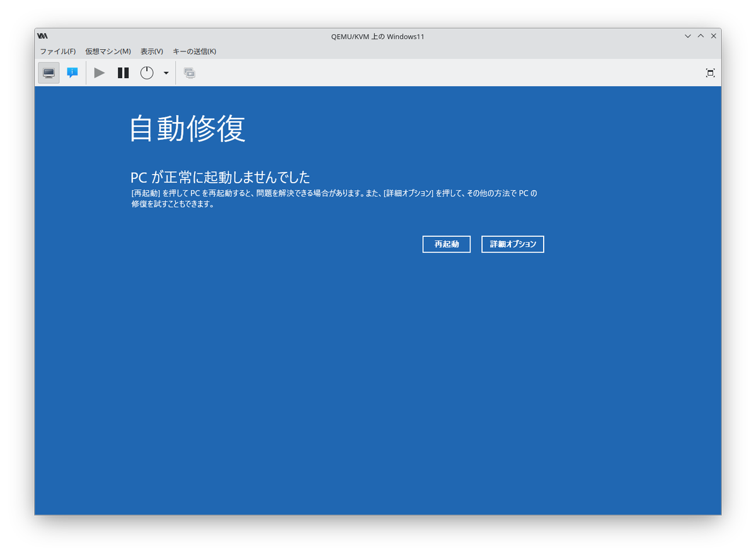Screen dimensions: 756x556
Task: Expand the shutdown options dropdown arrow
Action: click(x=166, y=73)
